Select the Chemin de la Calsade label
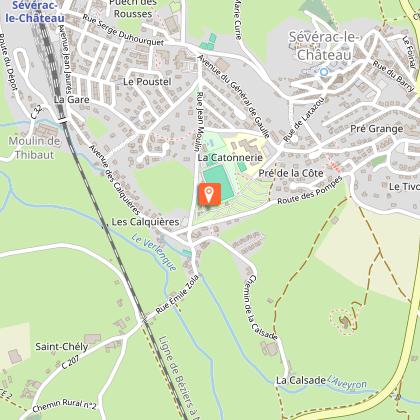Screen dimensions: 420x420 261,307
